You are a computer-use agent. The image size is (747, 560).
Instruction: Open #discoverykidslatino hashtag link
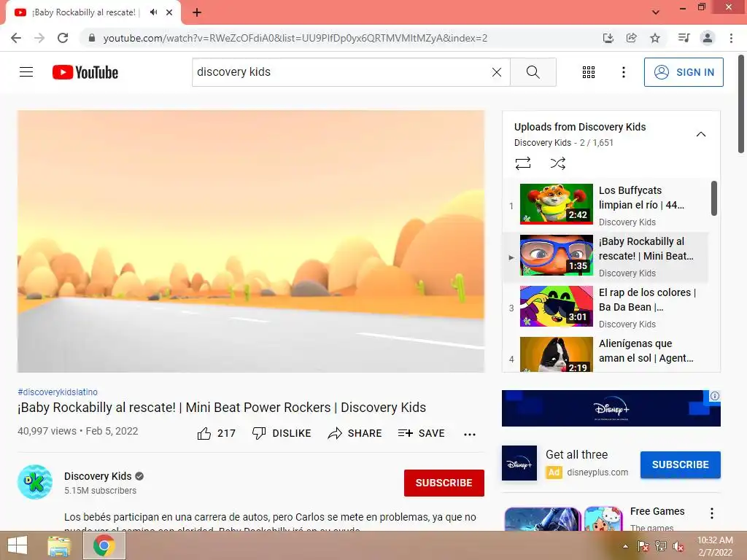[58, 392]
